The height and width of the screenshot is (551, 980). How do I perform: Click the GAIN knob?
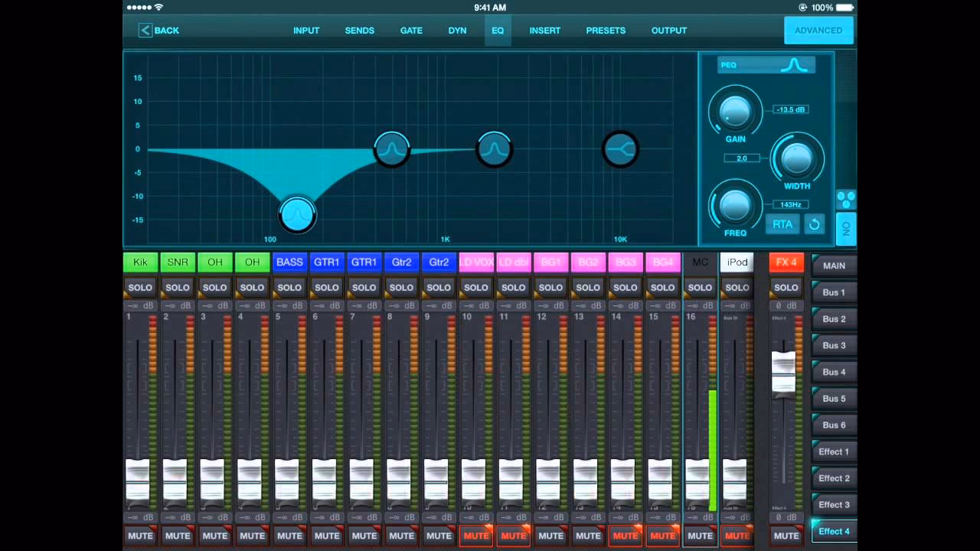pos(735,112)
